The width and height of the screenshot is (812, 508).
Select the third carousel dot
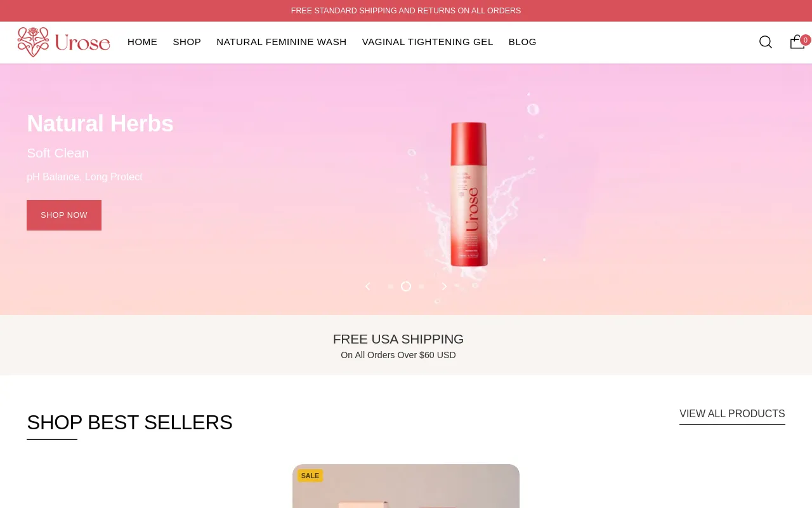(x=421, y=286)
